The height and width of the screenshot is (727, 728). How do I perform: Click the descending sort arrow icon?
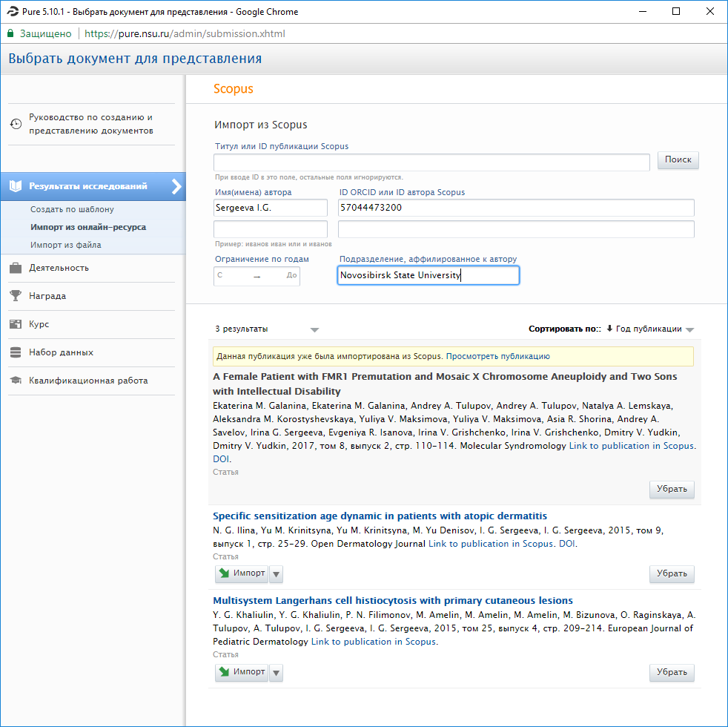pyautogui.click(x=609, y=329)
